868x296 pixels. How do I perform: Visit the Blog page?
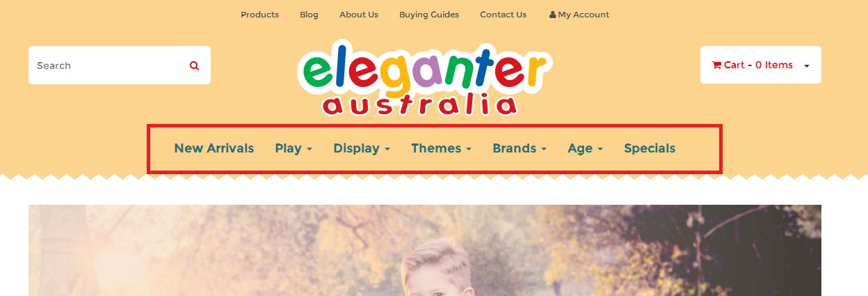tap(309, 15)
